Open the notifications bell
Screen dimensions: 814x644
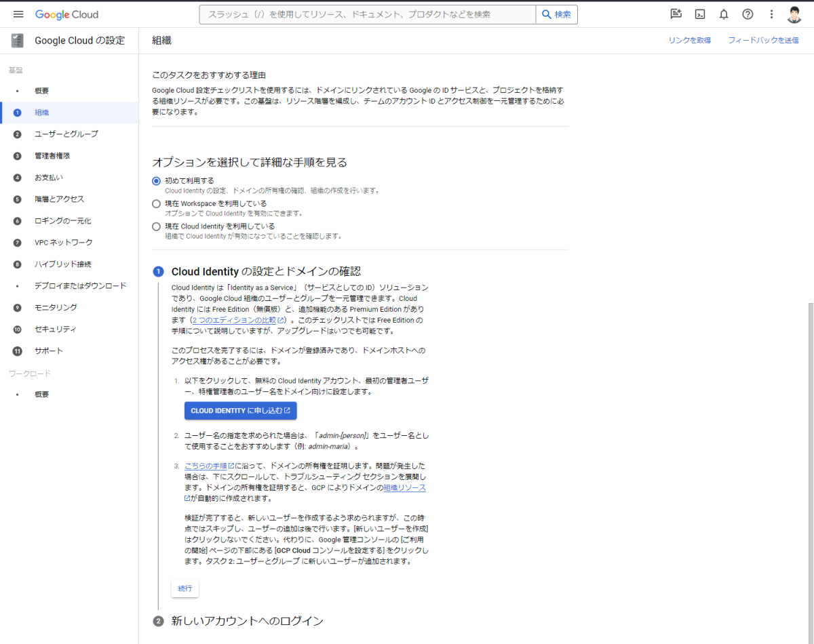point(724,14)
